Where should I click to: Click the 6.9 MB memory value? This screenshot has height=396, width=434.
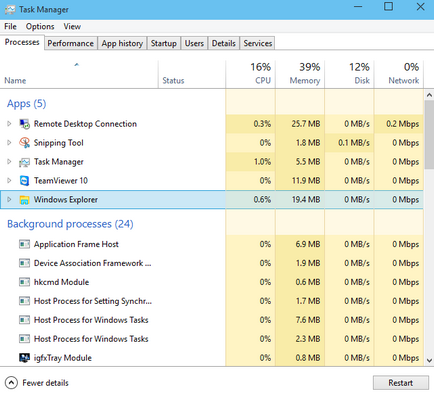pyautogui.click(x=308, y=244)
